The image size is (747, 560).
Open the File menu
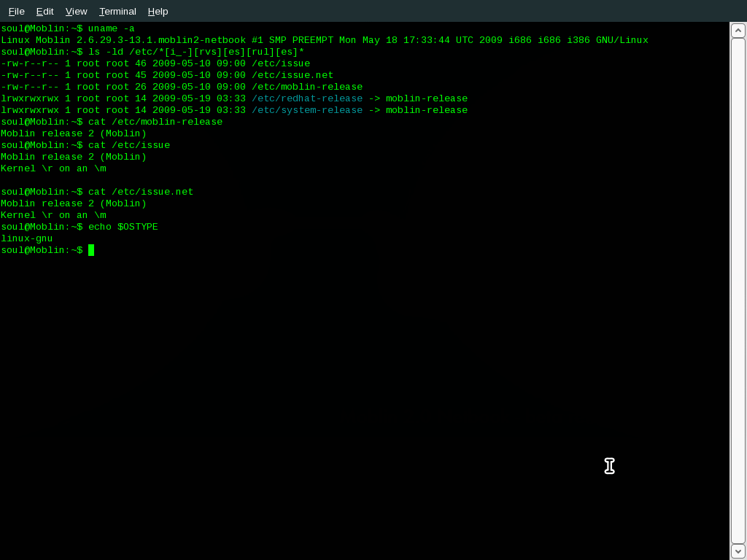click(17, 11)
